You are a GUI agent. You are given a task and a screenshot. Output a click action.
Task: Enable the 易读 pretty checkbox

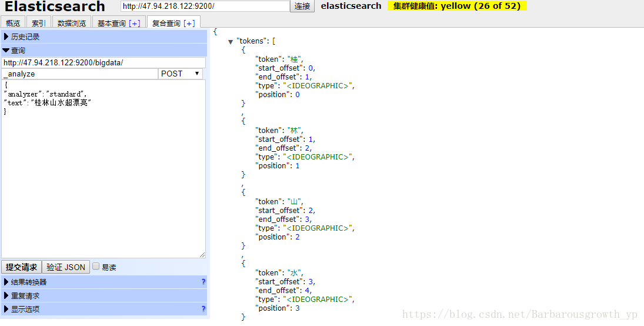[x=96, y=267]
